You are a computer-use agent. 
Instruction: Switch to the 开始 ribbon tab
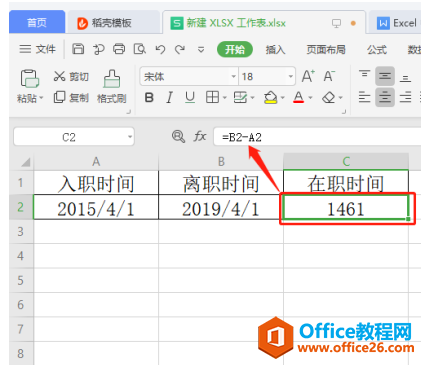[x=235, y=50]
